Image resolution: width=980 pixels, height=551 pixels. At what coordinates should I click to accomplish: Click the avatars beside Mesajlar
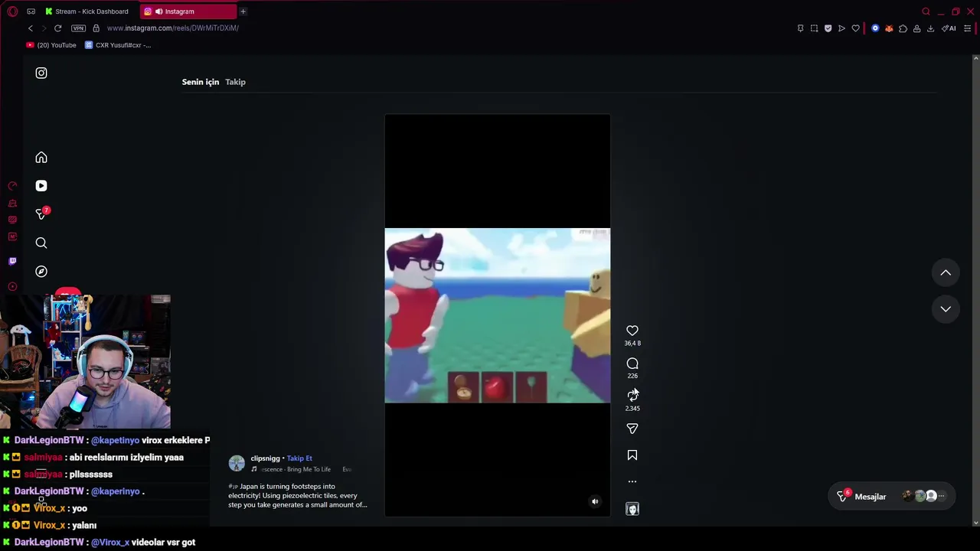pyautogui.click(x=925, y=497)
